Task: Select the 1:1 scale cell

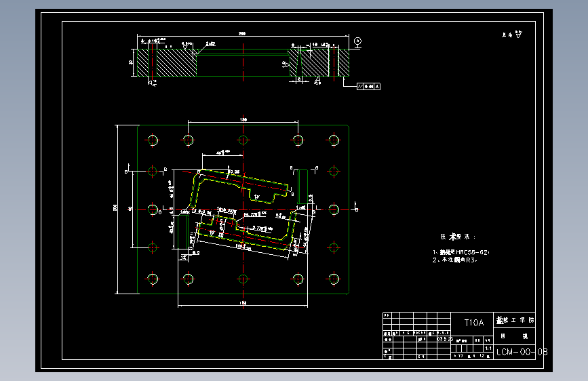Action: pos(488,348)
